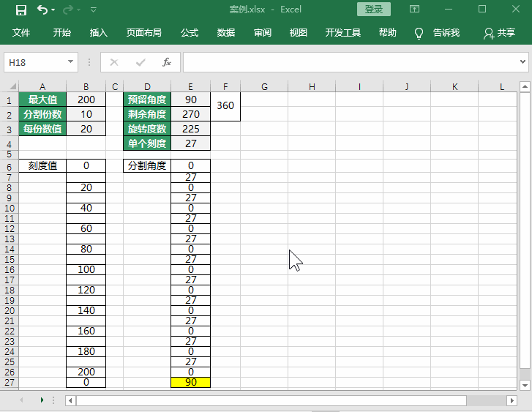Viewport: 532px width, 412px height.
Task: Open the 开发工具 ribbon tab
Action: (x=342, y=33)
